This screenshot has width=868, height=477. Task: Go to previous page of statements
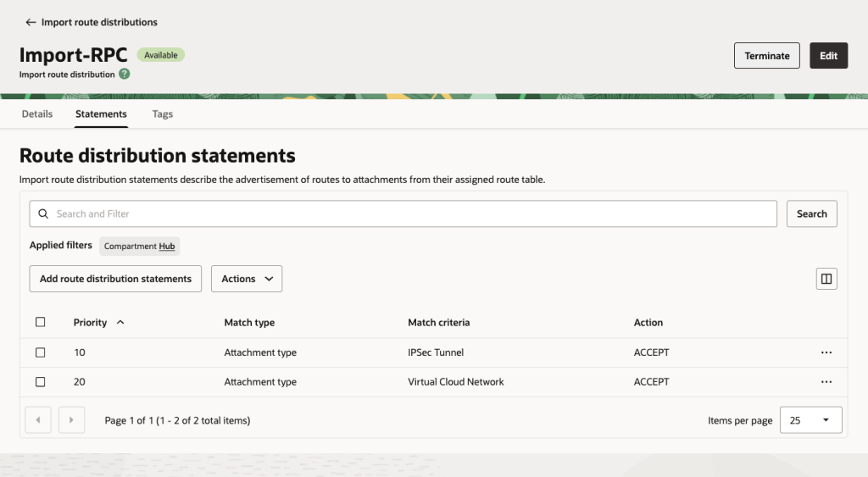39,420
